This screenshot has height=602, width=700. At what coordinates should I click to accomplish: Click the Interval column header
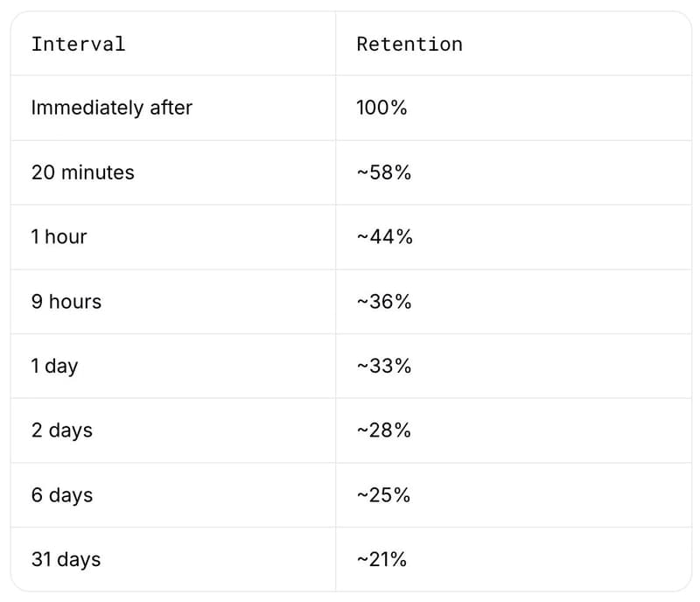point(79,45)
